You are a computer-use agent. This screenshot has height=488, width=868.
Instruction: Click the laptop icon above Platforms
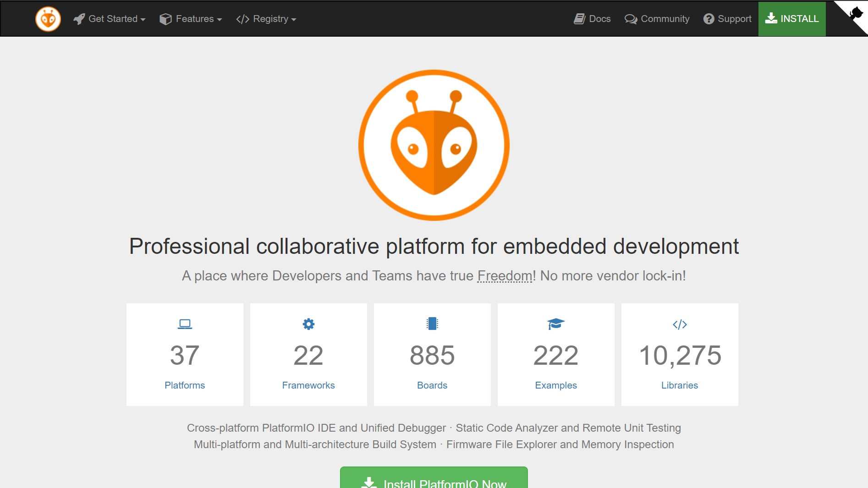[185, 324]
